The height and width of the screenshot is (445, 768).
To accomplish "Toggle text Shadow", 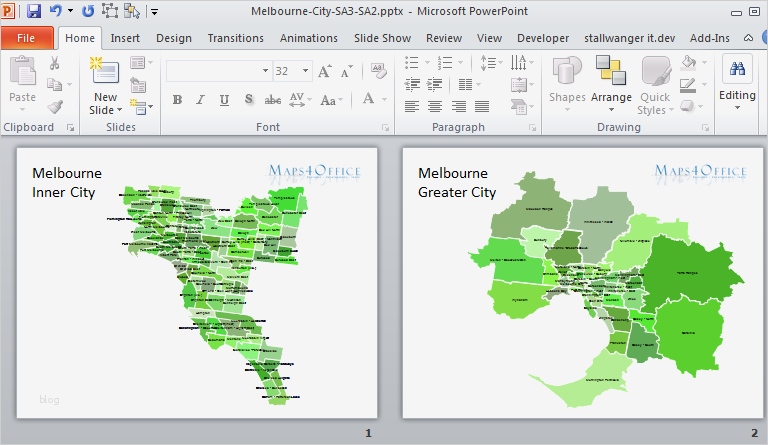I will (x=249, y=100).
